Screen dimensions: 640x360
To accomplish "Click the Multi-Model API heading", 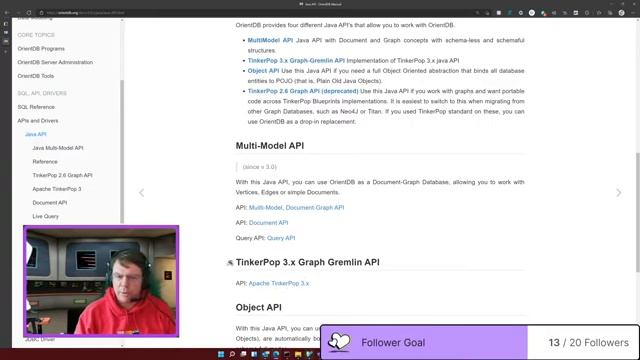I will pos(270,146).
